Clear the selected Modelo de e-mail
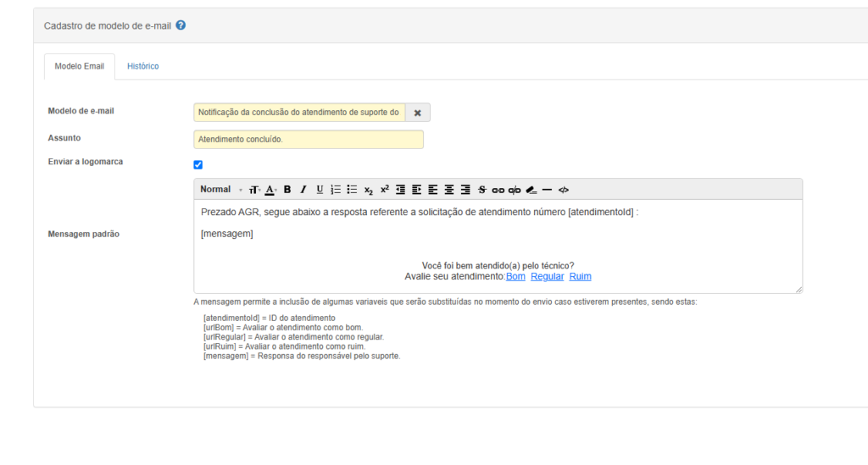Screen dimensions: 868x465 tap(417, 113)
